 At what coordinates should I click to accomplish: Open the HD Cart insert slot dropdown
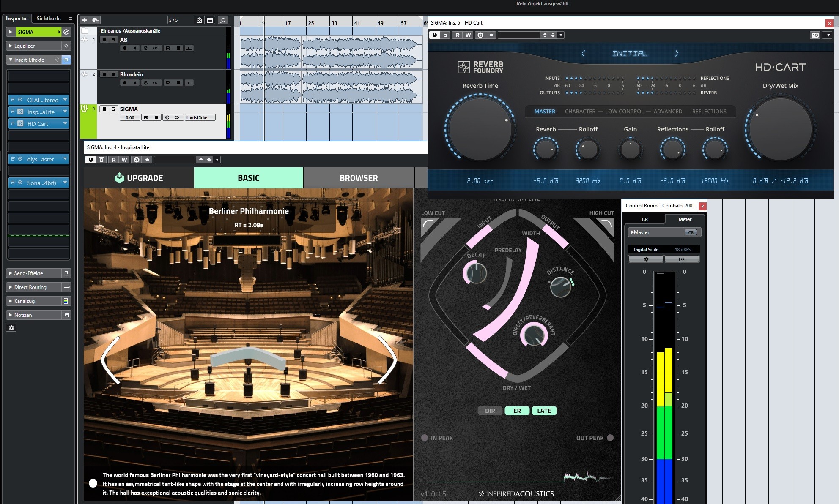[x=65, y=124]
